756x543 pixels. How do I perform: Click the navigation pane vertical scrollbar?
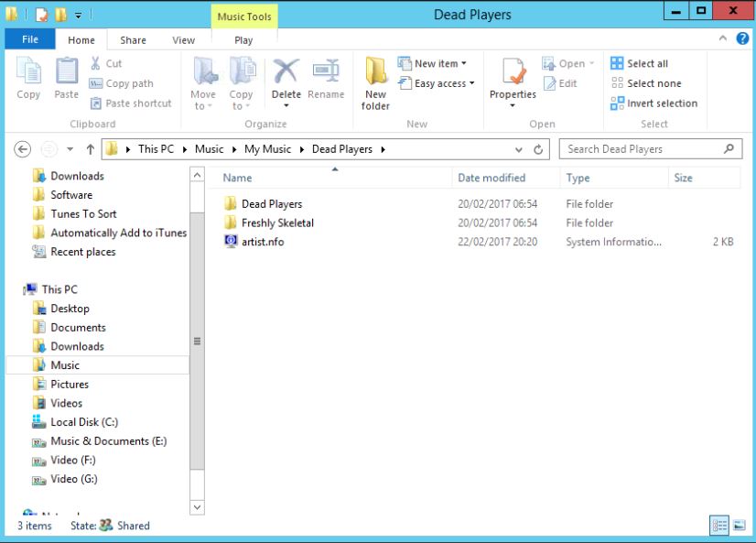(x=197, y=341)
